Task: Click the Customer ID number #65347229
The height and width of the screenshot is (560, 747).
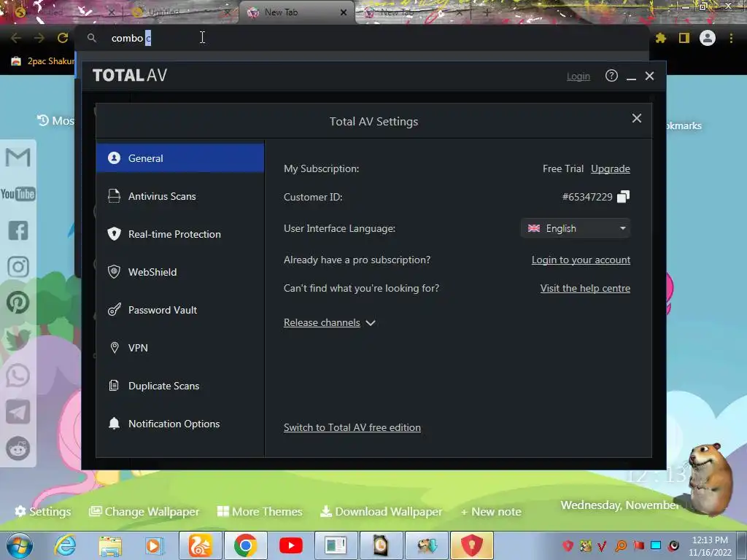Action: 587,197
